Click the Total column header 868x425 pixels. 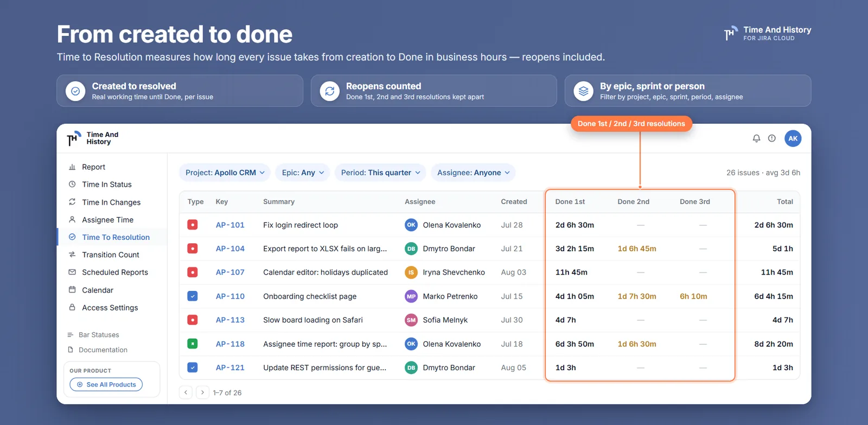[x=785, y=201]
